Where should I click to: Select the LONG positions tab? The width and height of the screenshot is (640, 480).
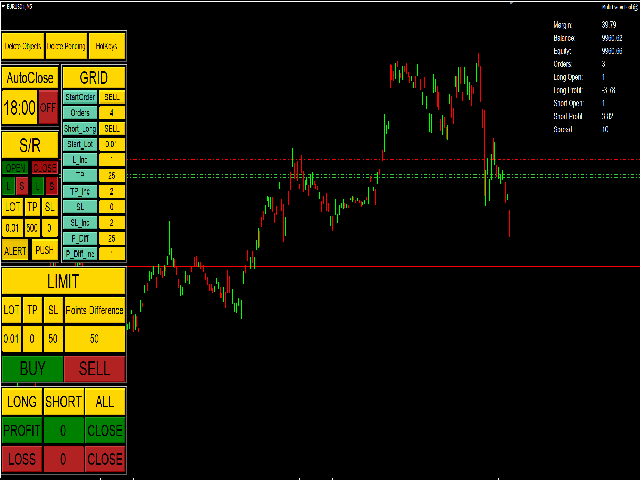(x=21, y=402)
